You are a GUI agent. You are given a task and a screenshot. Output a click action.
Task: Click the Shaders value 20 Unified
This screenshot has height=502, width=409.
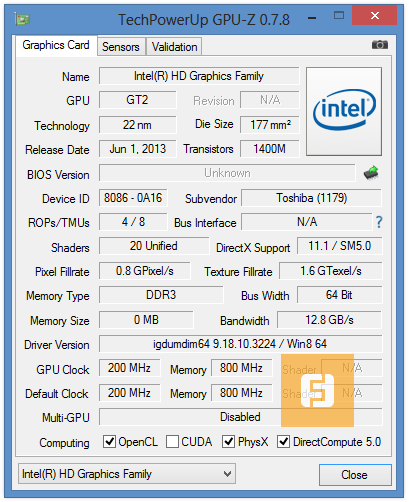(154, 246)
